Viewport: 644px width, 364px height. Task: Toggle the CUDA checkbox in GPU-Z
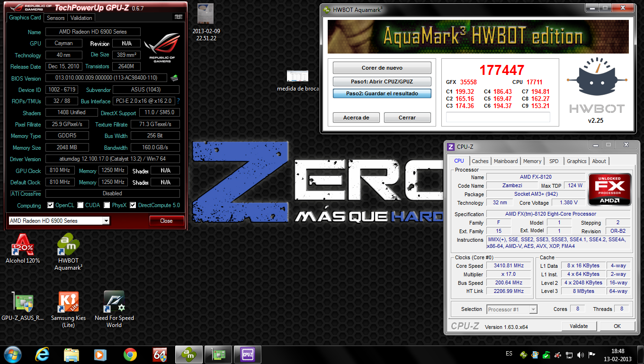tap(80, 205)
